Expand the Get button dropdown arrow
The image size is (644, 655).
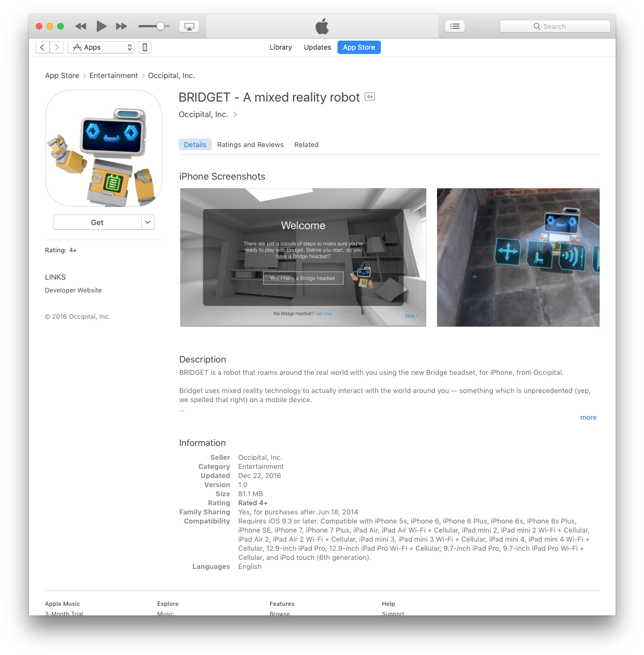click(148, 222)
